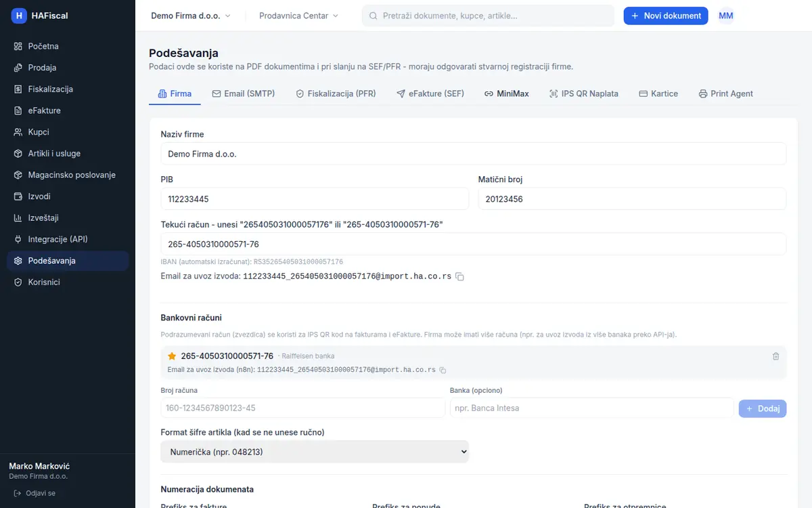Open Izveštaji in the sidebar
Image resolution: width=812 pixels, height=508 pixels.
[x=68, y=218]
